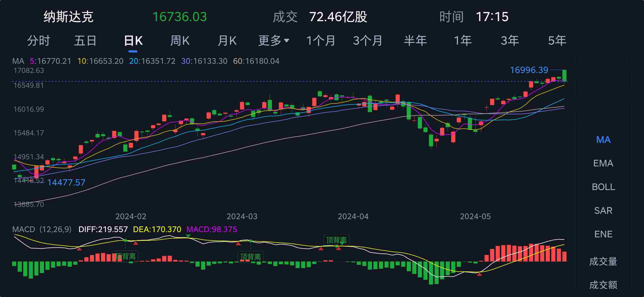The image size is (644, 297).
Task: Set the range to 5年
Action: point(557,41)
